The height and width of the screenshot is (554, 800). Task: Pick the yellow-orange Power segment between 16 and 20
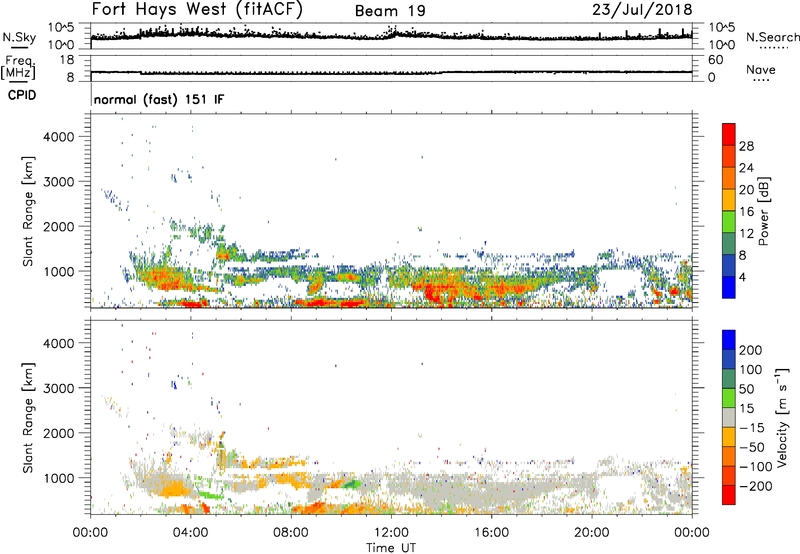point(729,200)
